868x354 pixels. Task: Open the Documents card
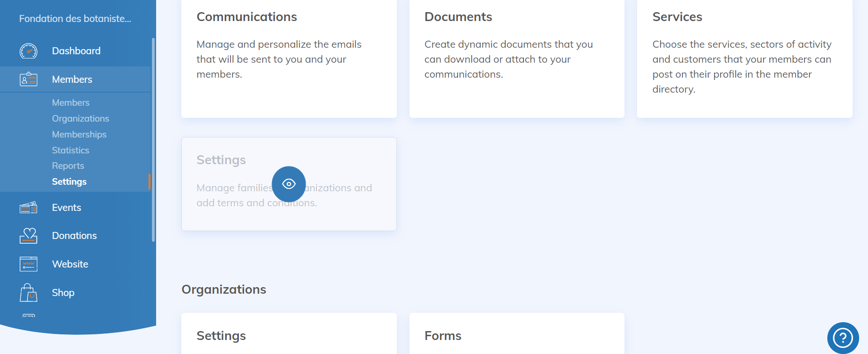516,58
